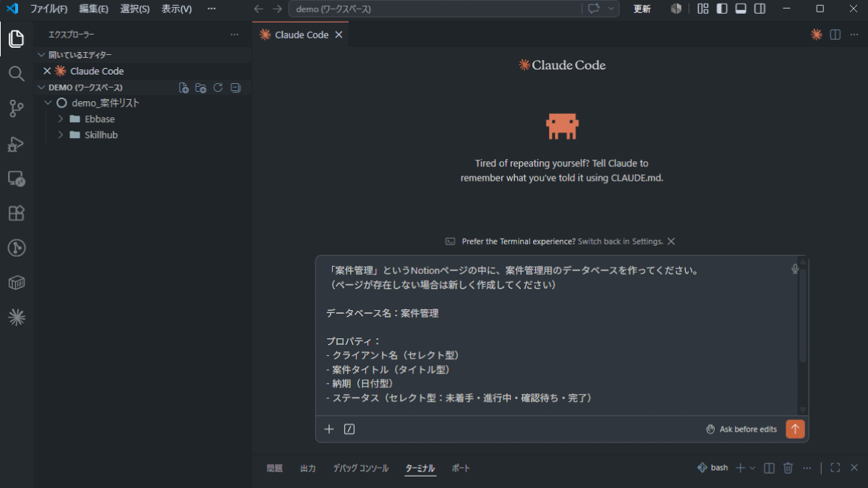Select the bash terminal profile

pos(712,468)
